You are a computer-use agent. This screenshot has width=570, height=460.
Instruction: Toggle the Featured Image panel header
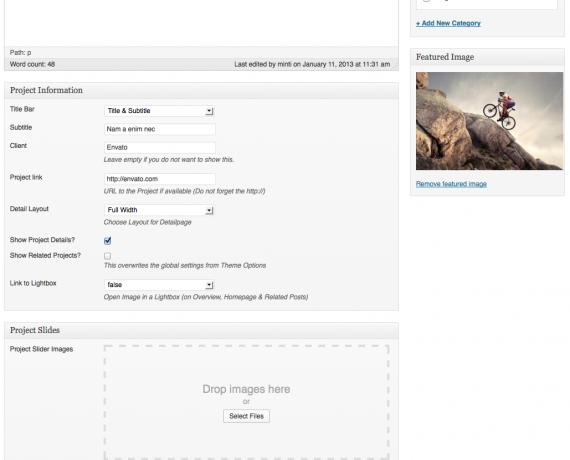pyautogui.click(x=487, y=57)
